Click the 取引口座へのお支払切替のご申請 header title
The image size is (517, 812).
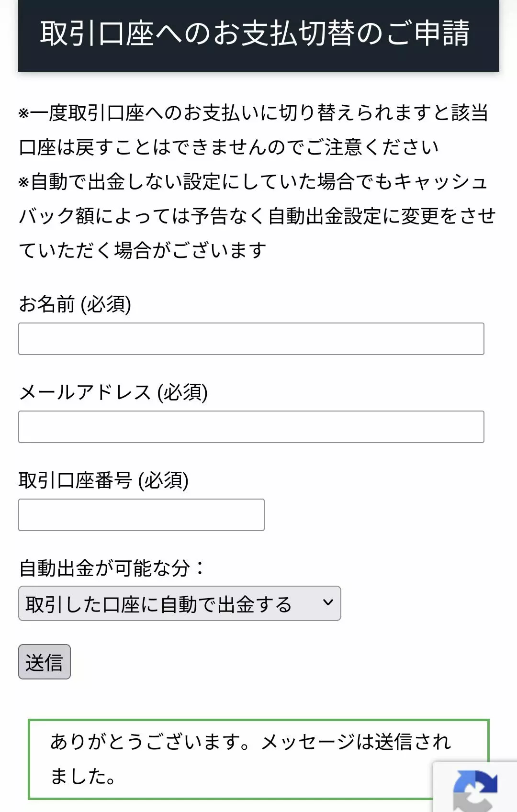255,33
